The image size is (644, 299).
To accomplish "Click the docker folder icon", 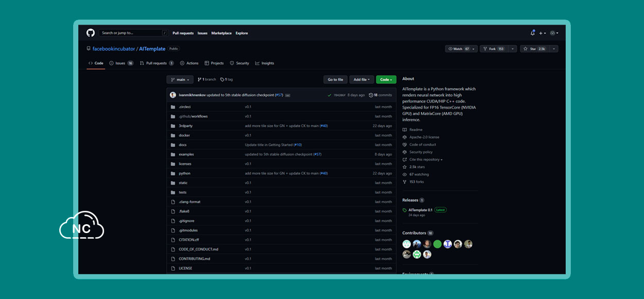I will pos(173,135).
